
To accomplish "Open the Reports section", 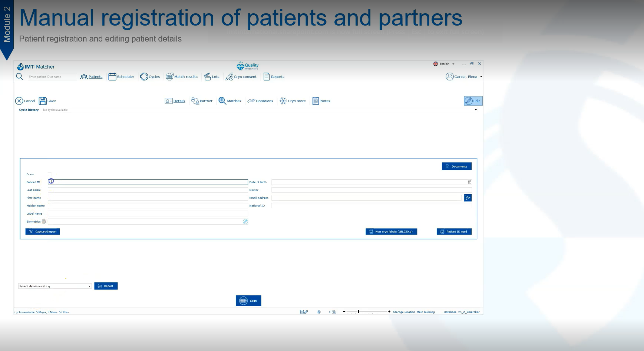I will pos(274,77).
